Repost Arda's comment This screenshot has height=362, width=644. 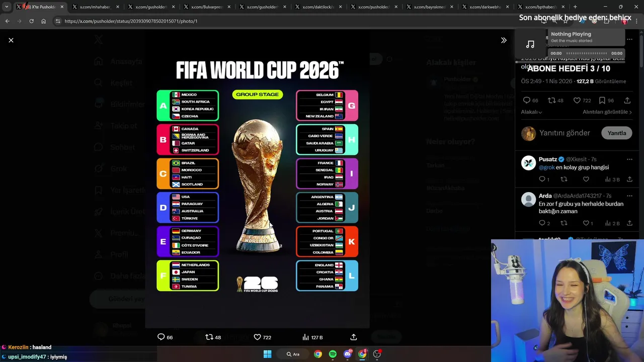[x=564, y=223]
